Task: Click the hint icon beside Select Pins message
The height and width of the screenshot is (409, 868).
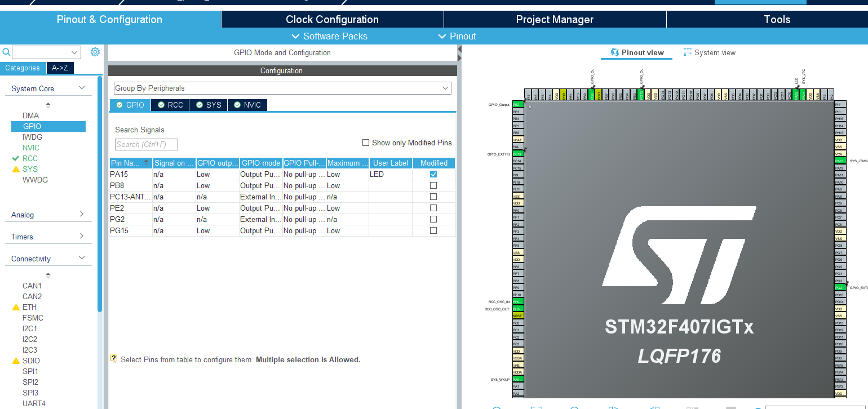Action: (113, 358)
